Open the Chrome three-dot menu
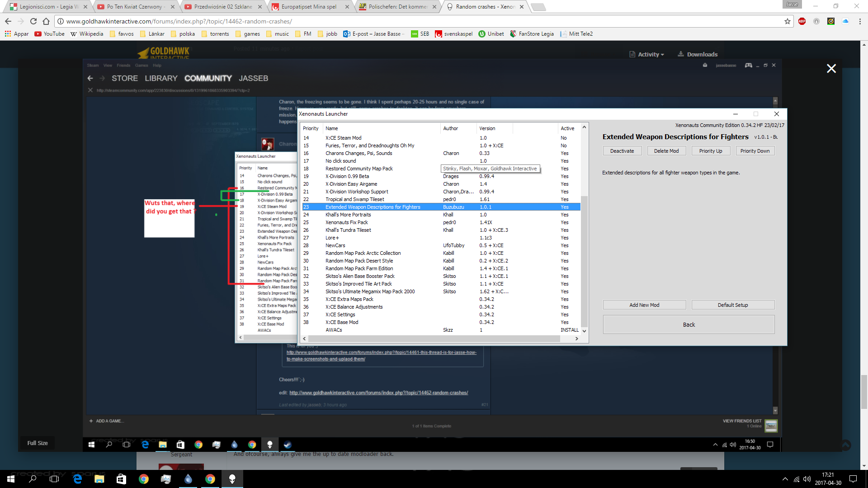 tap(860, 21)
